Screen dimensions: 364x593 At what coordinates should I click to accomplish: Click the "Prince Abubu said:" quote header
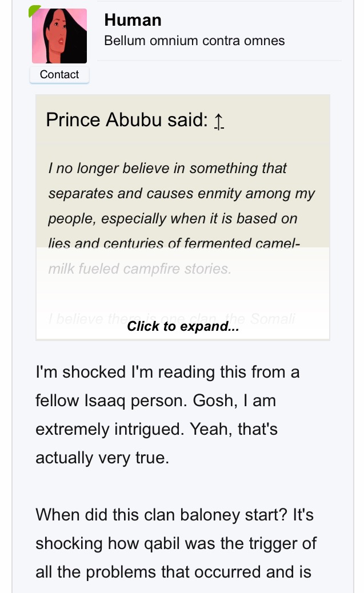[126, 121]
